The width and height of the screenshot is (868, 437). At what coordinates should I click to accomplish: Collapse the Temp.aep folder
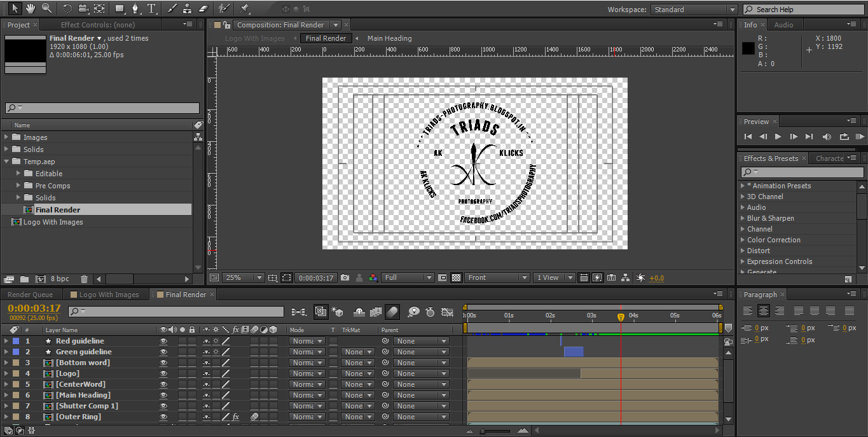[7, 162]
